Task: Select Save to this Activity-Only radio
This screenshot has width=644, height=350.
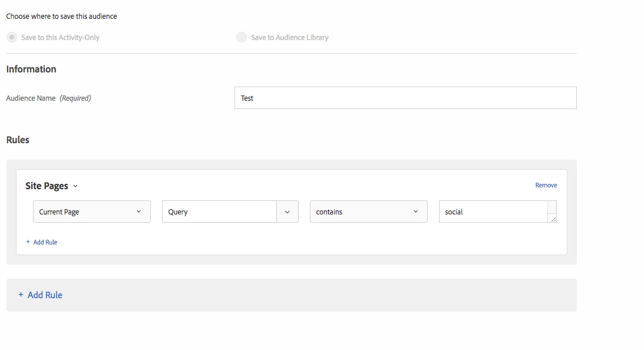Action: (x=12, y=37)
